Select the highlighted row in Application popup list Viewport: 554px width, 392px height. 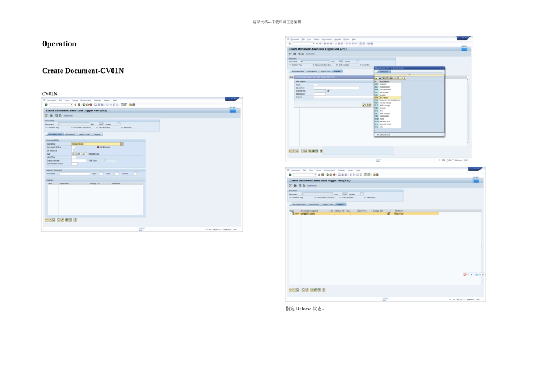pos(388,97)
